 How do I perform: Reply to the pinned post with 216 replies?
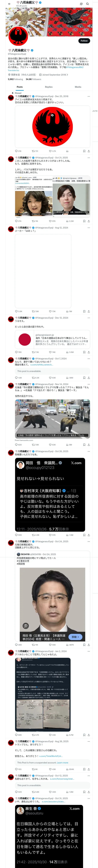pyautogui.click(x=18, y=151)
